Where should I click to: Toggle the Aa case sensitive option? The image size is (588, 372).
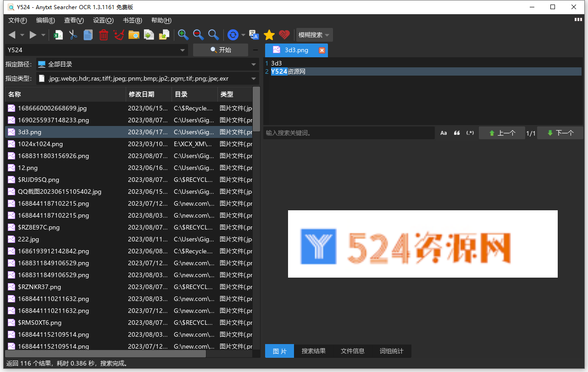[x=444, y=133]
